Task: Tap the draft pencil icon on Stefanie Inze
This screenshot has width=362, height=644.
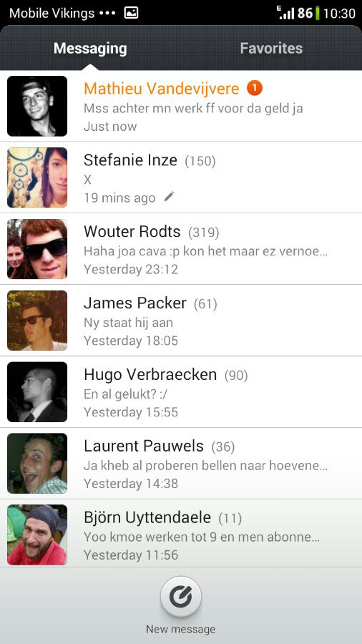Action: 169,197
